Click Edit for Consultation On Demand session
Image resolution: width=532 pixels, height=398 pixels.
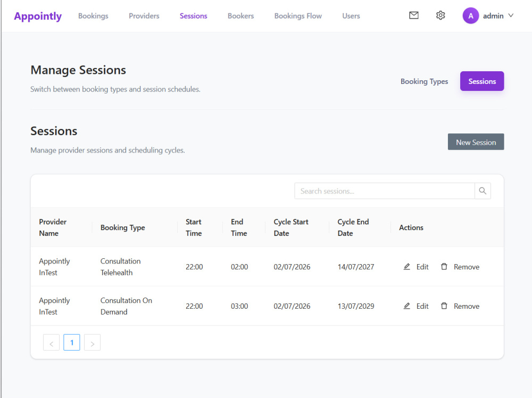416,306
